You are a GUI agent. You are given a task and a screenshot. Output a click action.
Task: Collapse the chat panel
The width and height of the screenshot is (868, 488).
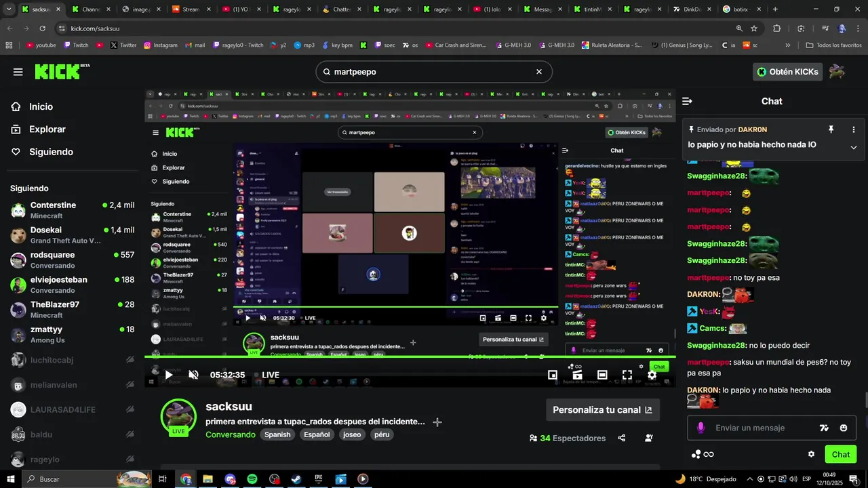(687, 102)
